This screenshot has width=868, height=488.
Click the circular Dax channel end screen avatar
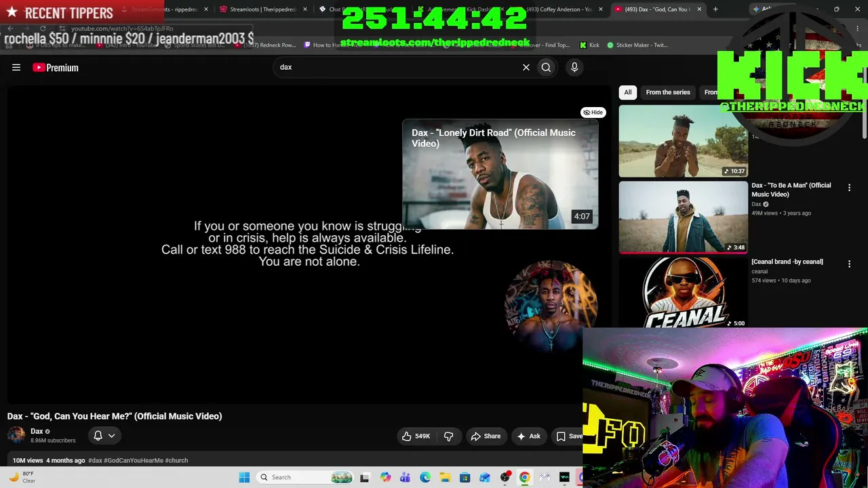pos(551,306)
